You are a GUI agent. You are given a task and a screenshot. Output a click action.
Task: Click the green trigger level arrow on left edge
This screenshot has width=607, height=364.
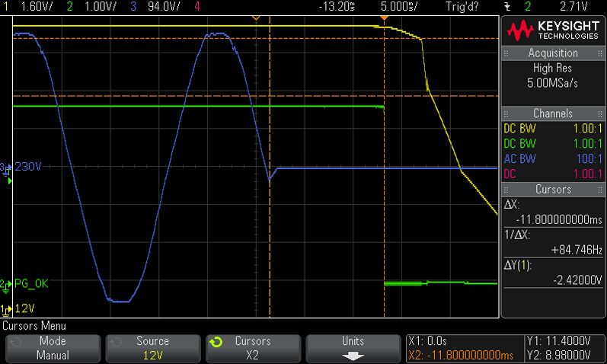(10, 180)
